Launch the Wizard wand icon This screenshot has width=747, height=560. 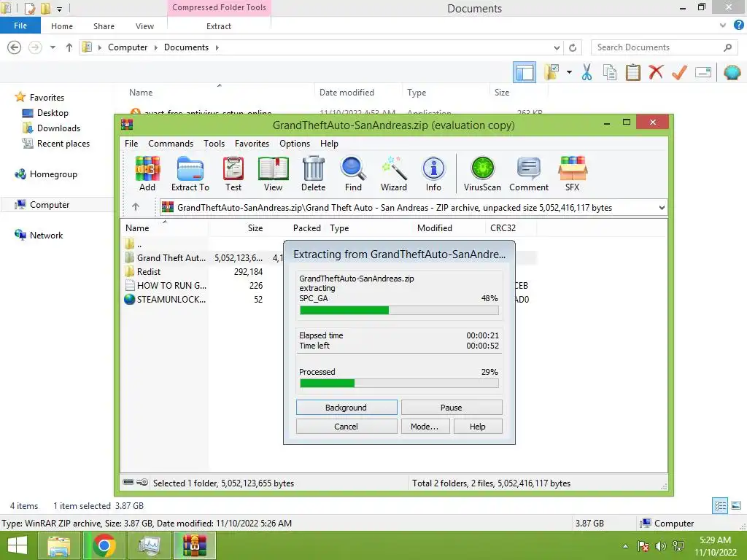pos(393,174)
